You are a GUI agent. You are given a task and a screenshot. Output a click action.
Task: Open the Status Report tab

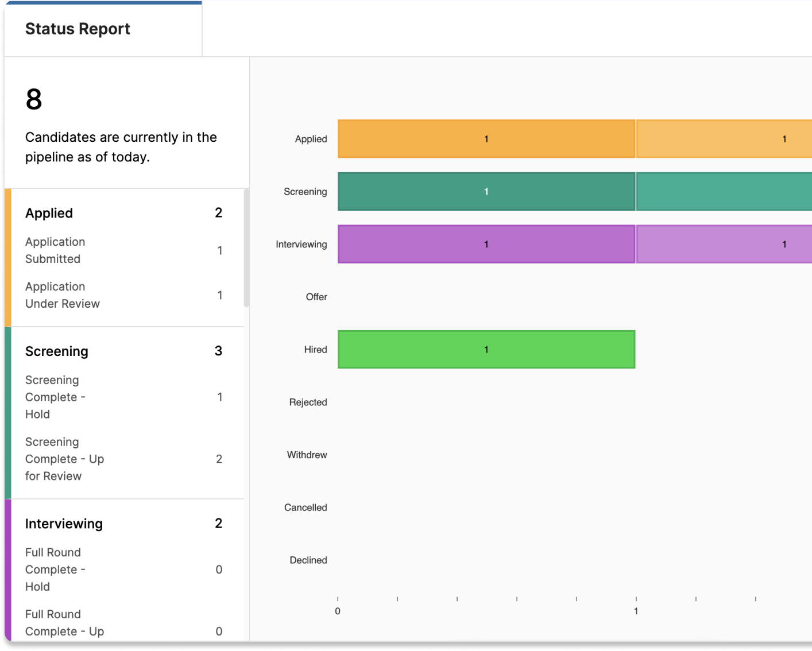tap(78, 29)
